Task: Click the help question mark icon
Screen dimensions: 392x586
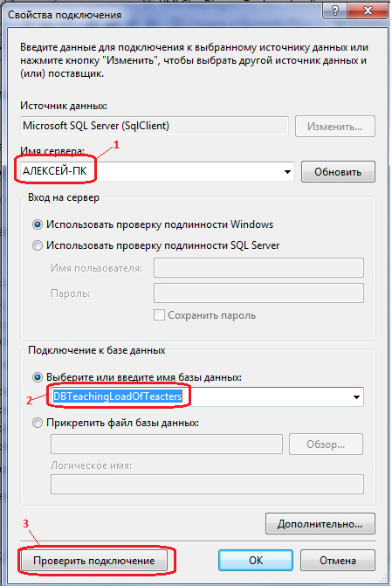Action: (335, 10)
